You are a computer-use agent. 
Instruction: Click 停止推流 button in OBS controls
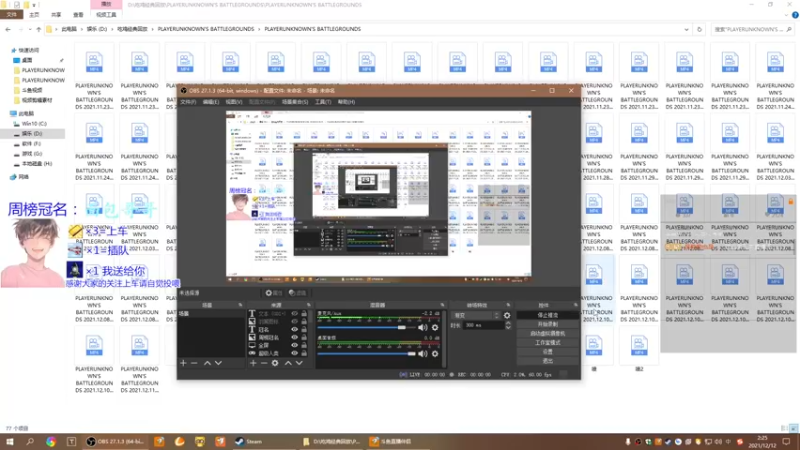pos(547,315)
